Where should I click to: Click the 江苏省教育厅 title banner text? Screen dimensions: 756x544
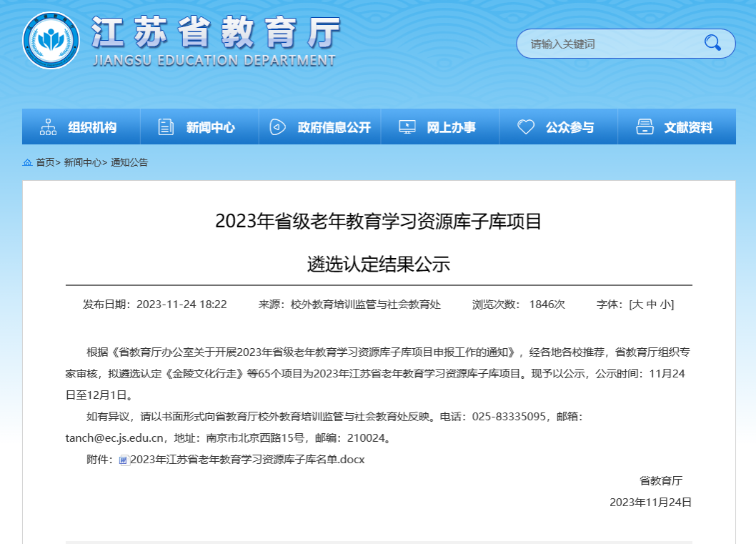pyautogui.click(x=216, y=32)
